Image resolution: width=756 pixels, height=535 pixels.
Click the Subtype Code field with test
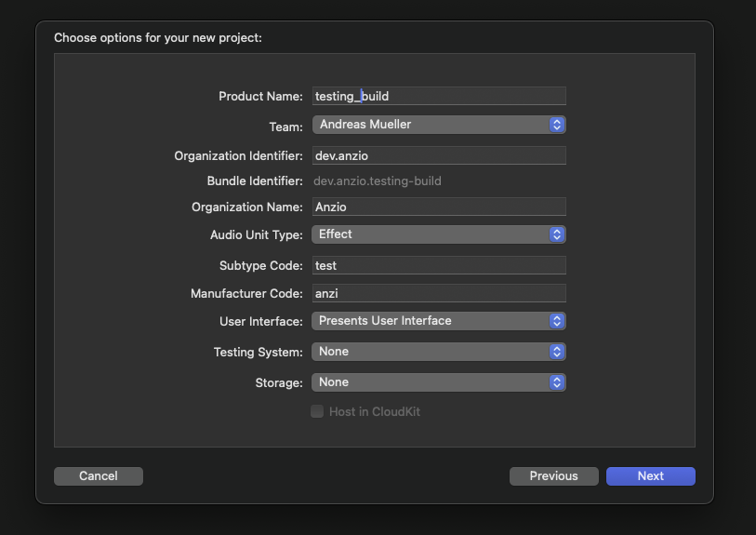click(439, 265)
